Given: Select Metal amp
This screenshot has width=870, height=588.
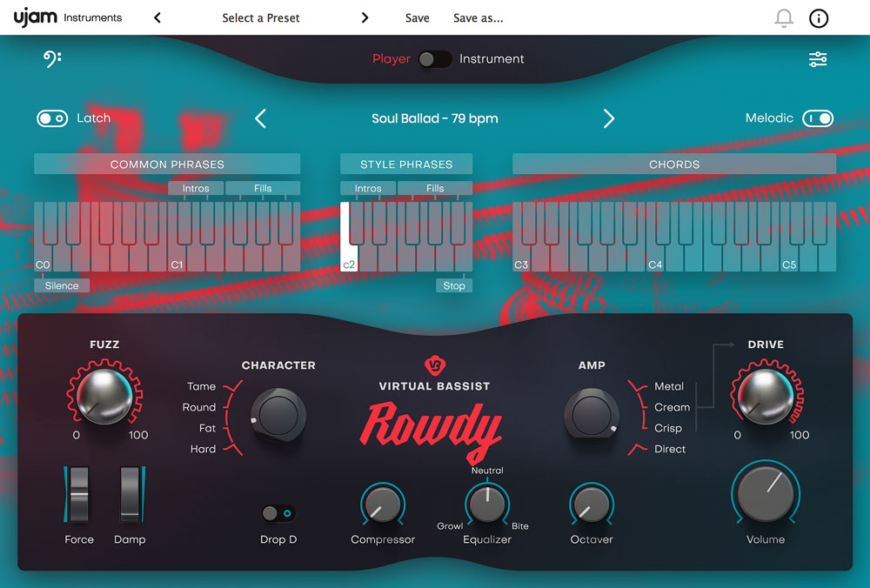Looking at the screenshot, I should point(668,386).
